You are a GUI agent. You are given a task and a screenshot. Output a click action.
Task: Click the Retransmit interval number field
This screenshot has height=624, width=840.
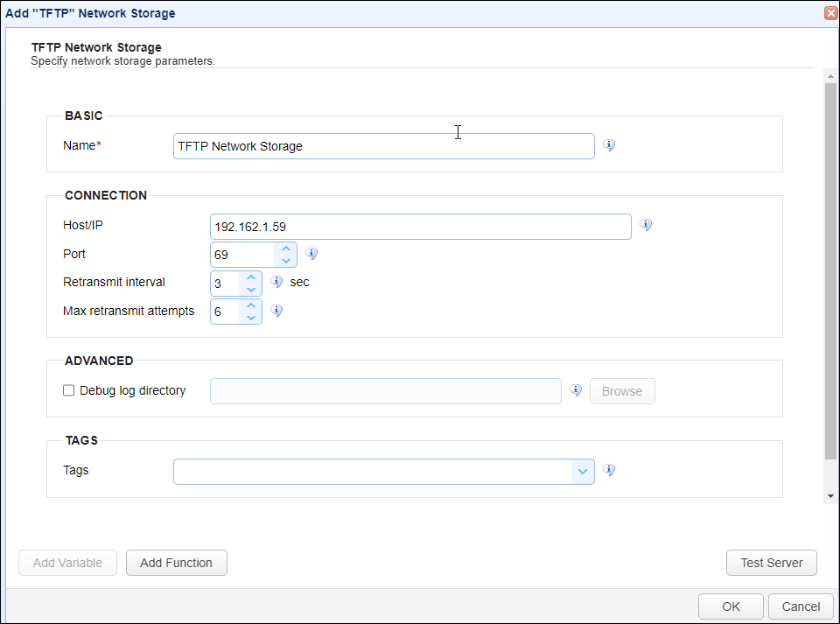click(226, 284)
